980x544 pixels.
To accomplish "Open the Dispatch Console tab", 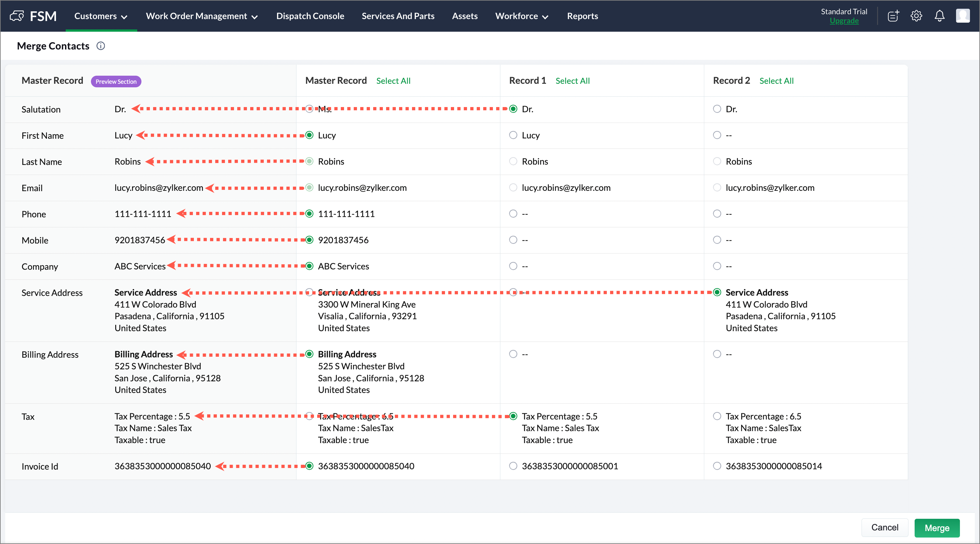I will [x=310, y=16].
